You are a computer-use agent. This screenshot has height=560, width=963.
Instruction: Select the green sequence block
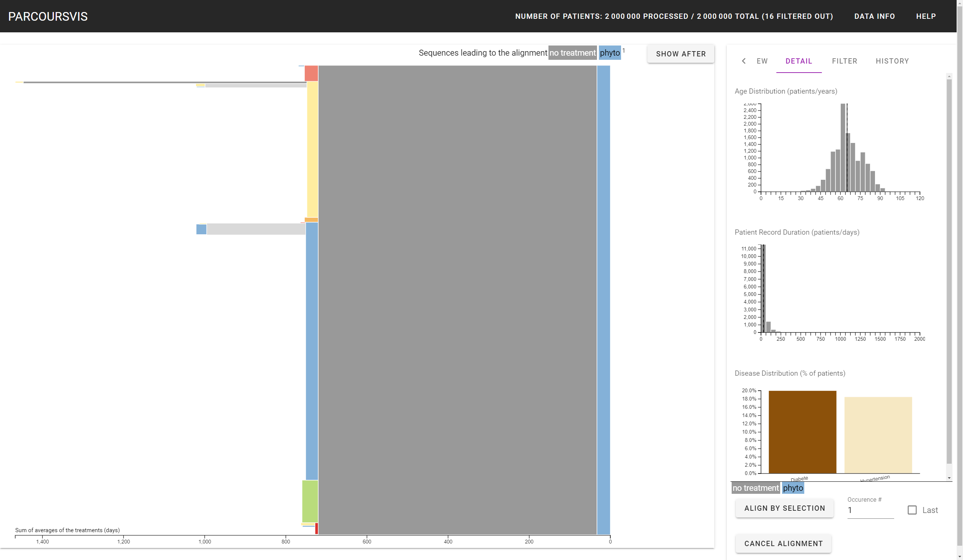(x=310, y=501)
